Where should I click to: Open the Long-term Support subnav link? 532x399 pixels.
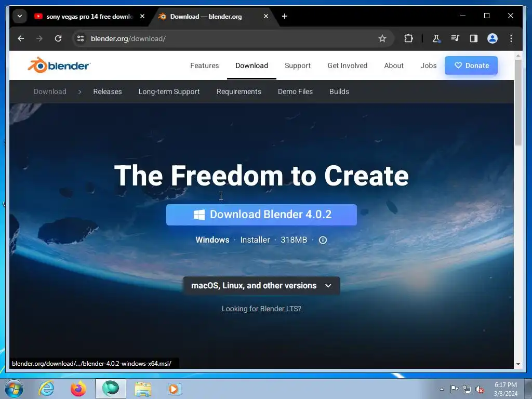tap(169, 91)
